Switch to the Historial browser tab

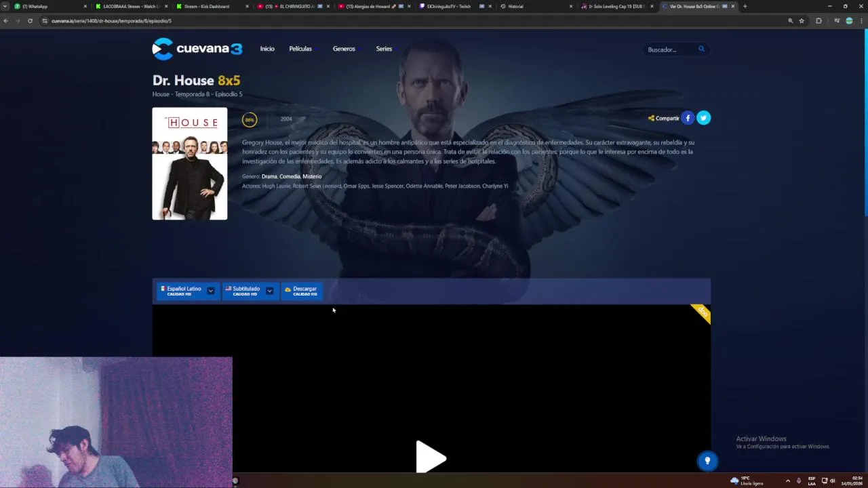536,6
